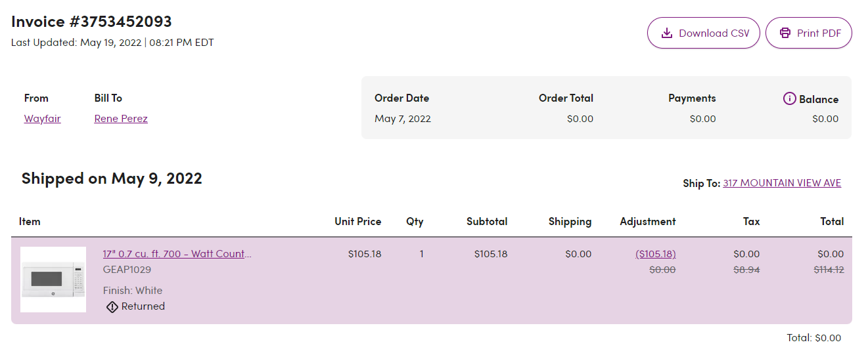This screenshot has height=355, width=868.
Task: Open the 317 Mountain View Ave address
Action: point(782,183)
